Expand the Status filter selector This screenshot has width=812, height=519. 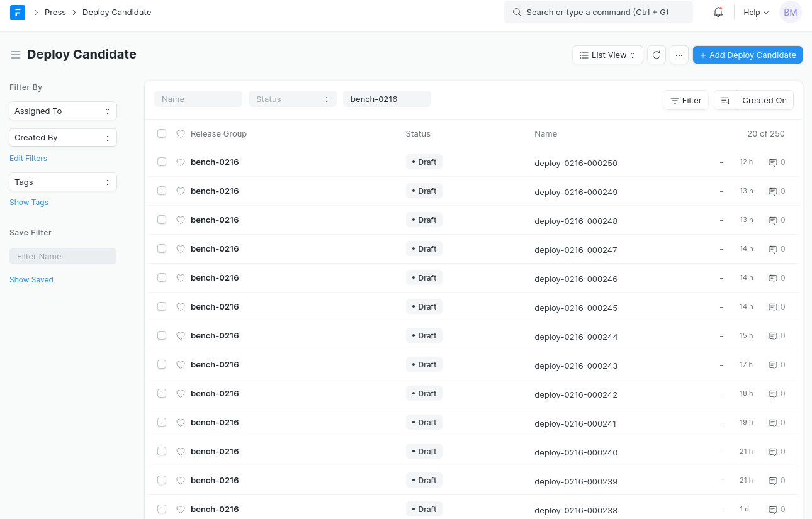pyautogui.click(x=292, y=99)
